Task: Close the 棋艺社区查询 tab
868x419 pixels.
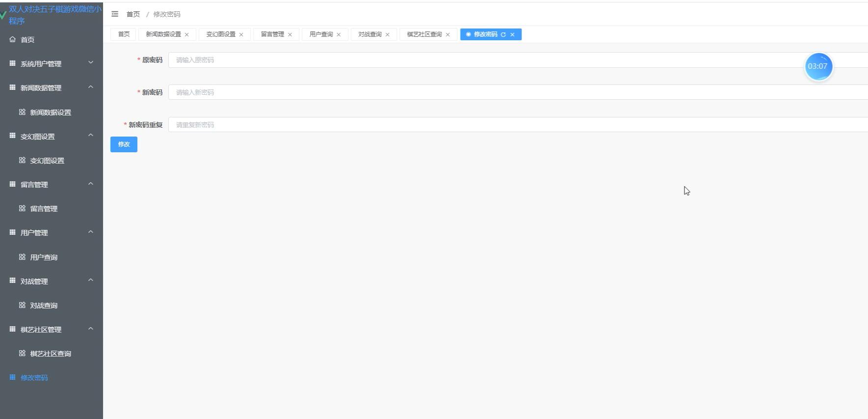Action: click(x=447, y=35)
